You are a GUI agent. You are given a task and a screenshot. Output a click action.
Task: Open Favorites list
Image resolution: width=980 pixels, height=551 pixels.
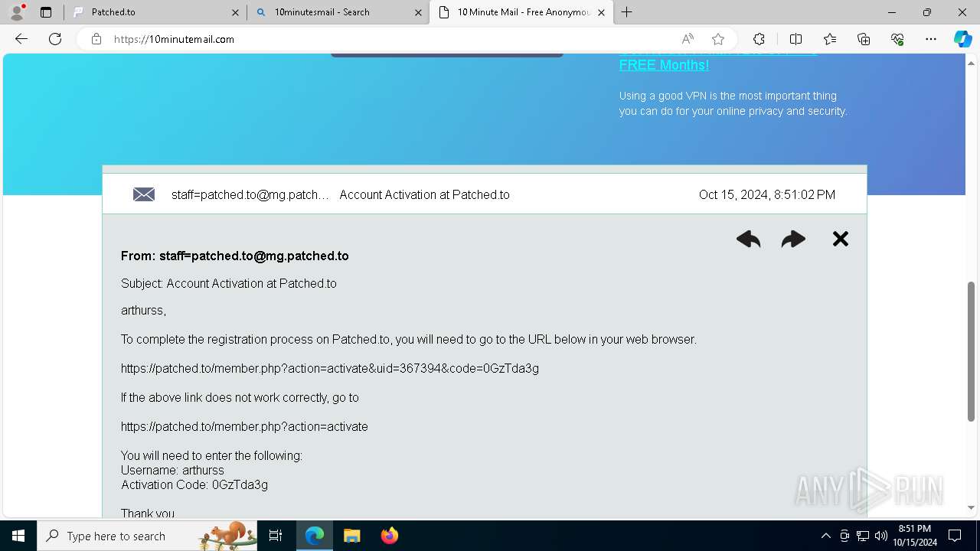click(x=830, y=39)
